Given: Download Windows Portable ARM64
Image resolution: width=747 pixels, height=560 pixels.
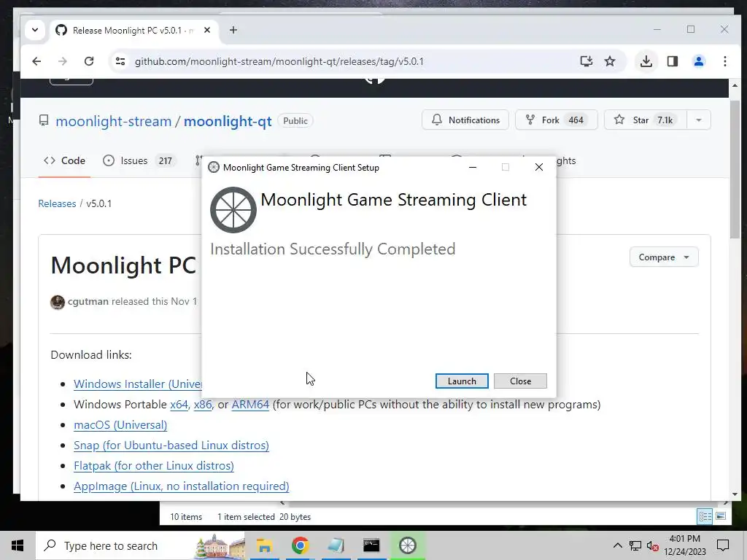Looking at the screenshot, I should (250, 405).
